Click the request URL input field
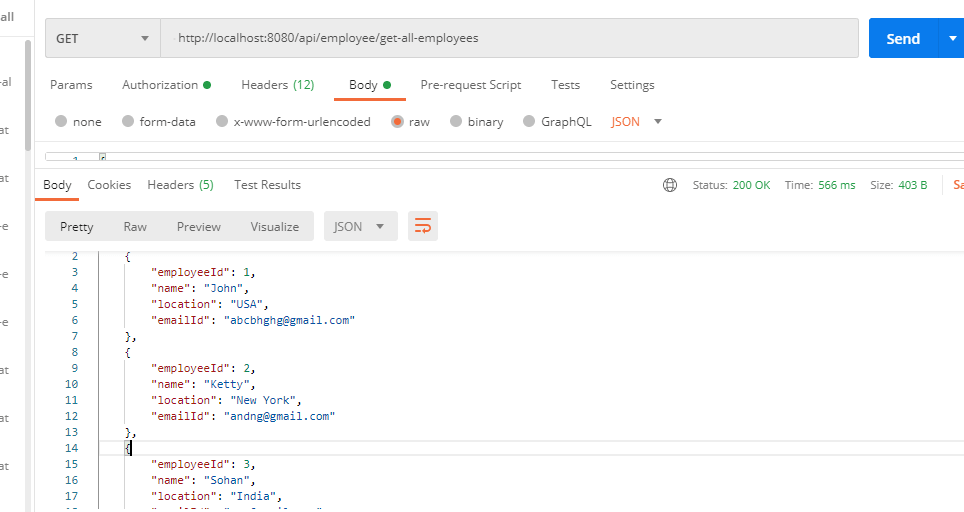Image resolution: width=964 pixels, height=512 pixels. pyautogui.click(x=509, y=38)
